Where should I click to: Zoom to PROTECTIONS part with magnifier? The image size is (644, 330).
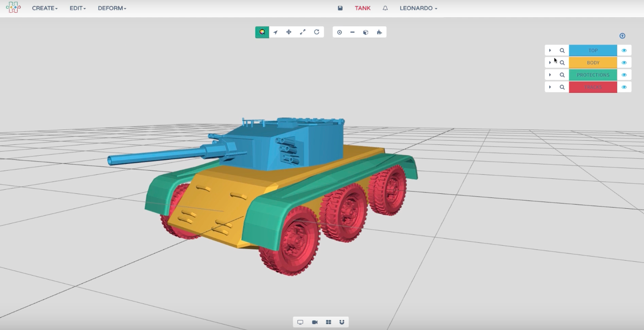[x=562, y=75]
